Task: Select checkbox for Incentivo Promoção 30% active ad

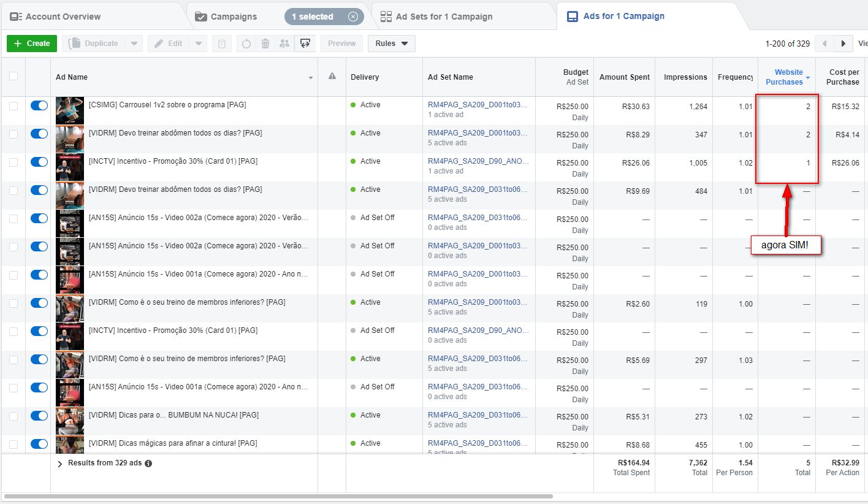Action: (13, 162)
